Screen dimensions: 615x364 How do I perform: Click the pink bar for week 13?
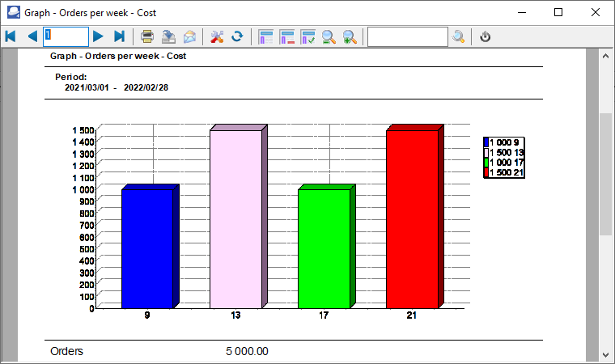tap(235, 219)
